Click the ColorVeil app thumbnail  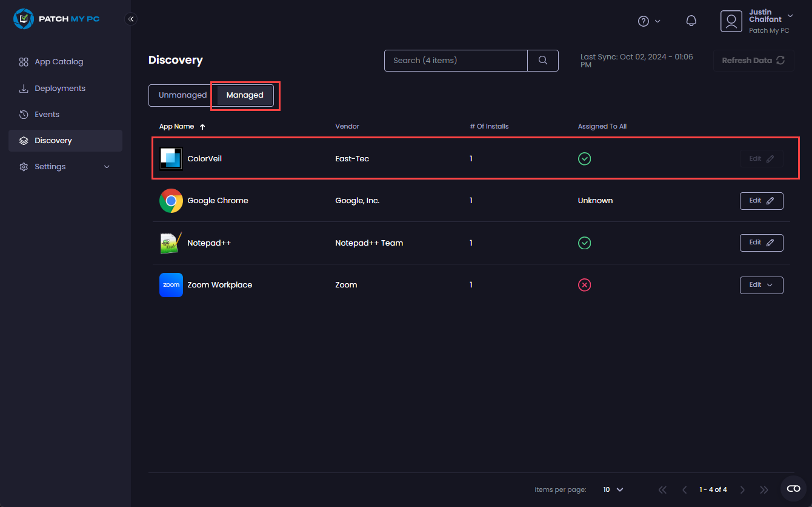coord(171,158)
